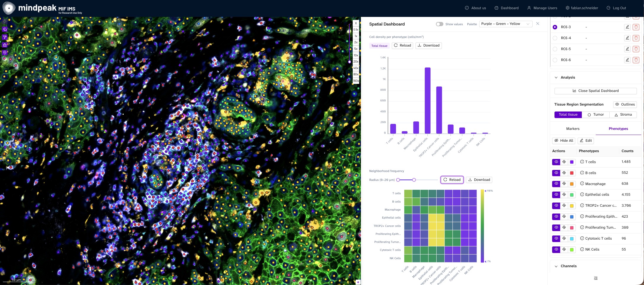Hide B cells using eye toggle
Screen dimensions: 644x285
click(x=556, y=173)
